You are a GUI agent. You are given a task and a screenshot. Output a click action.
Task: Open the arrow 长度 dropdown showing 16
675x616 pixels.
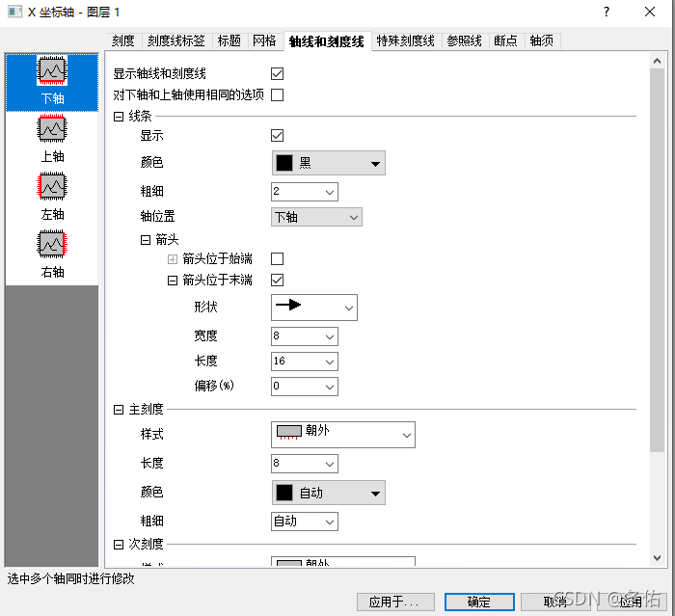(305, 362)
